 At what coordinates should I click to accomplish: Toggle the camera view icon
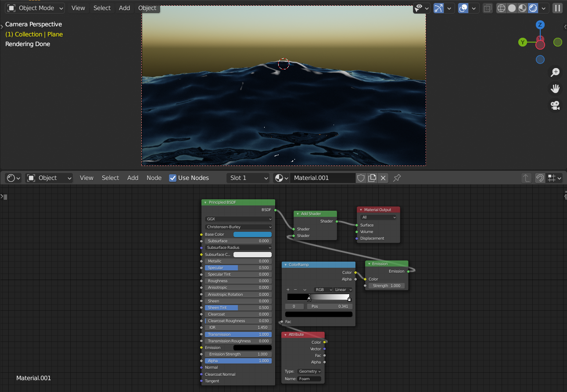pyautogui.click(x=555, y=105)
